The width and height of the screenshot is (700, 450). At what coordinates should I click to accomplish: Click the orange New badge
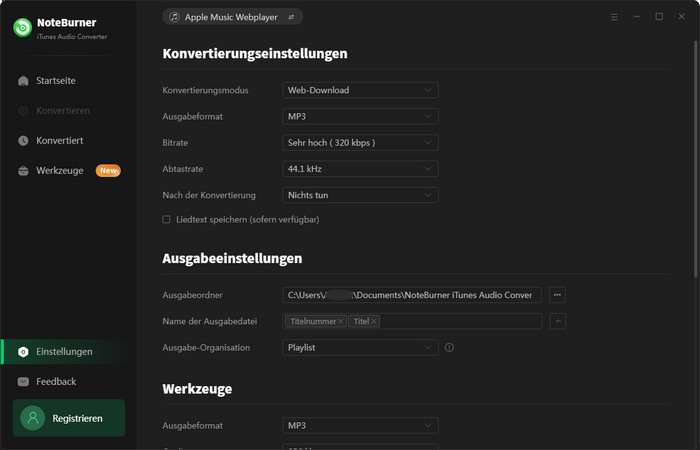point(108,171)
